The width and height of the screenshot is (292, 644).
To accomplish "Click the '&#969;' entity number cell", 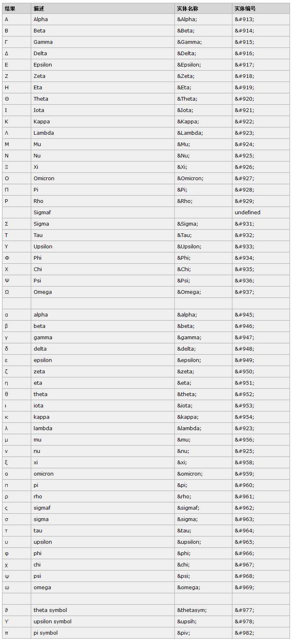I will (245, 588).
